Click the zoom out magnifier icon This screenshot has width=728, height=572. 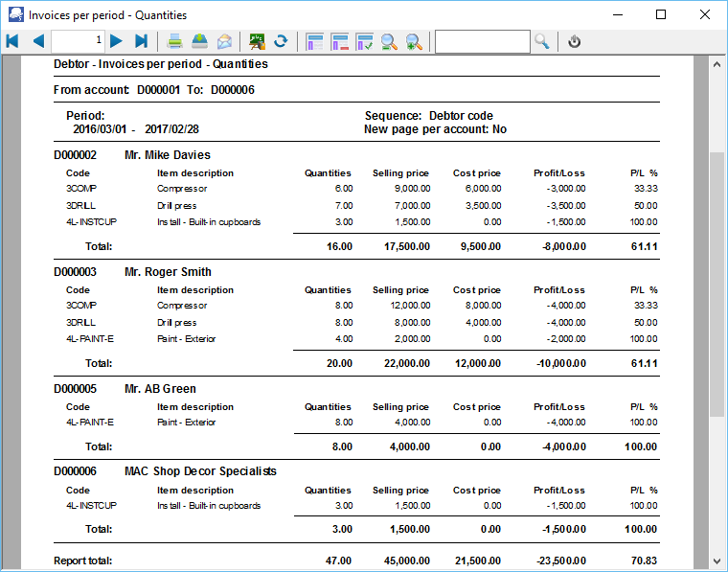pos(390,41)
